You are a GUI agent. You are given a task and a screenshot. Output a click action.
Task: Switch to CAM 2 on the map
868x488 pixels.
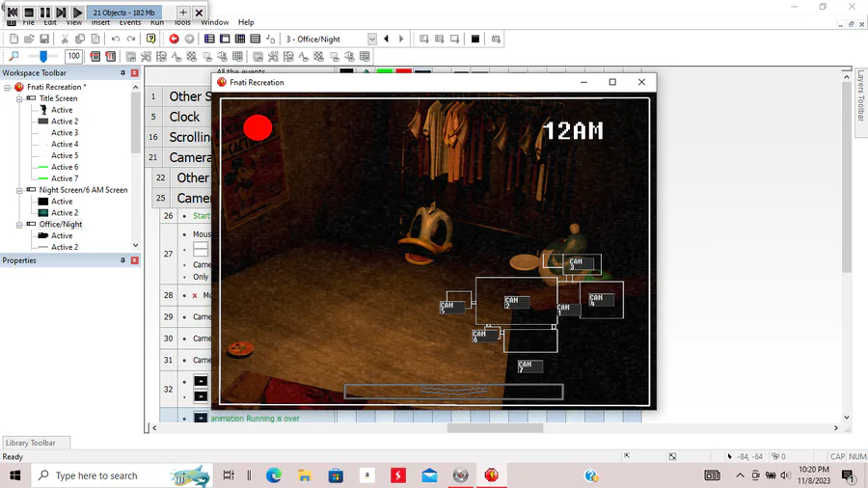tap(517, 302)
